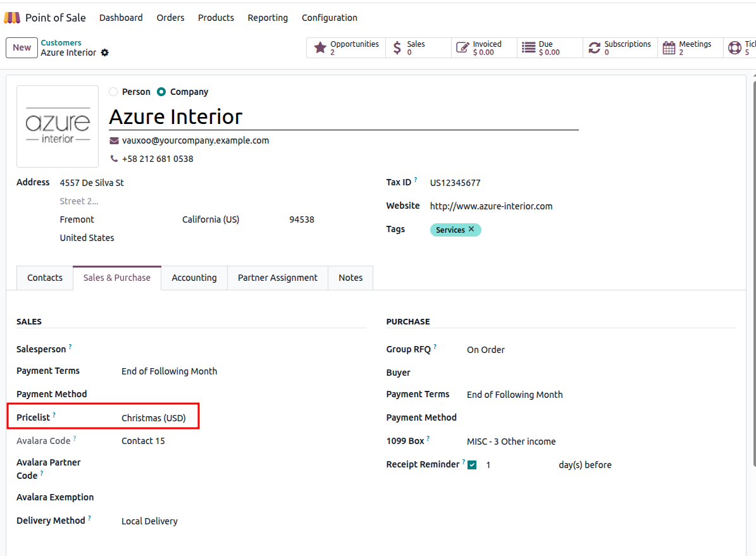
Task: Select the Person radio option
Action: [x=114, y=92]
